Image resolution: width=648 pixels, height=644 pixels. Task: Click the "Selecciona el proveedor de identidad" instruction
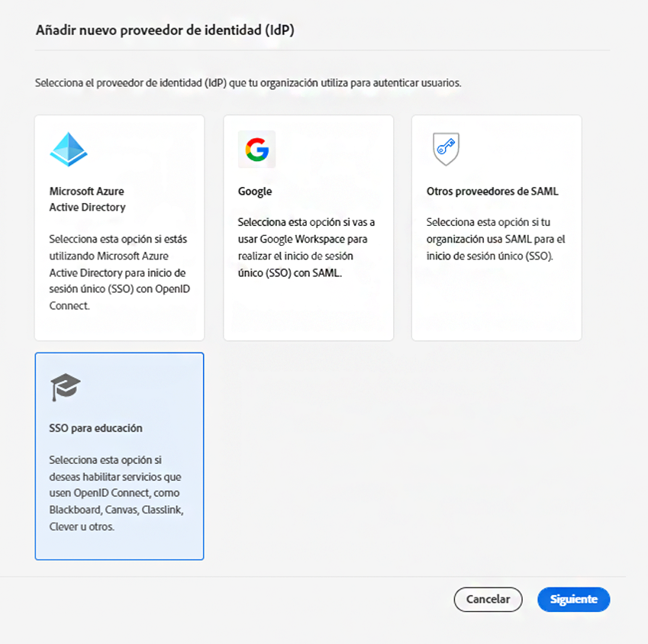tap(248, 82)
